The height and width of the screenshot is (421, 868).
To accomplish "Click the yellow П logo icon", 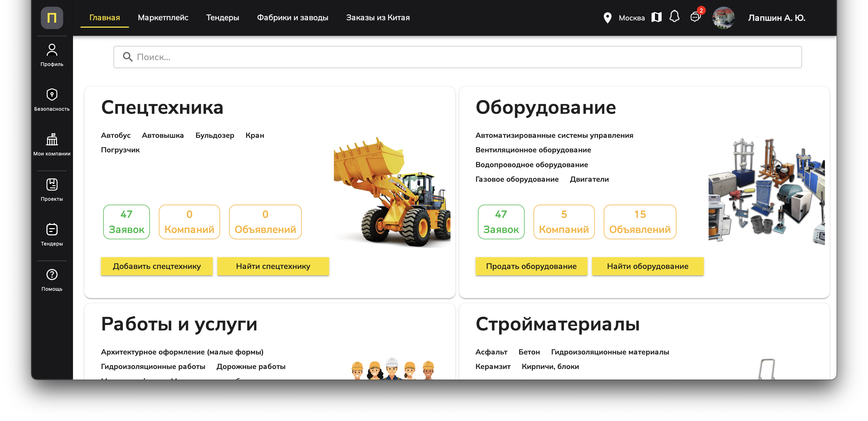I will [x=52, y=18].
